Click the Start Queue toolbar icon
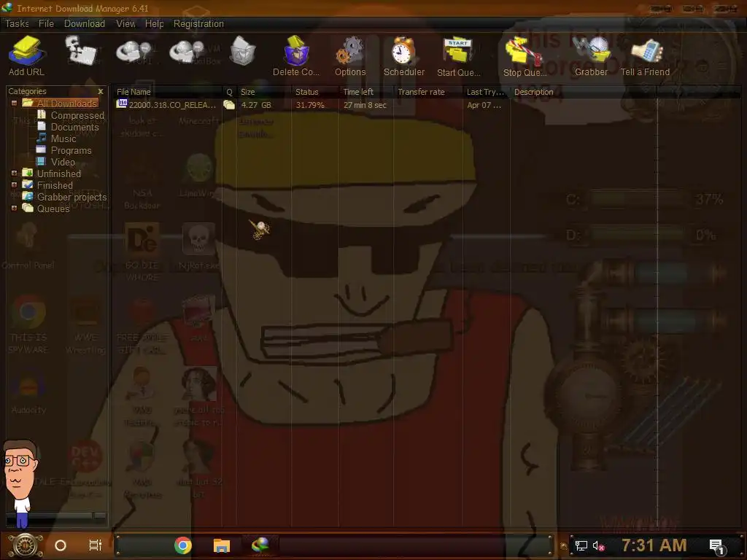The height and width of the screenshot is (560, 747). click(458, 55)
